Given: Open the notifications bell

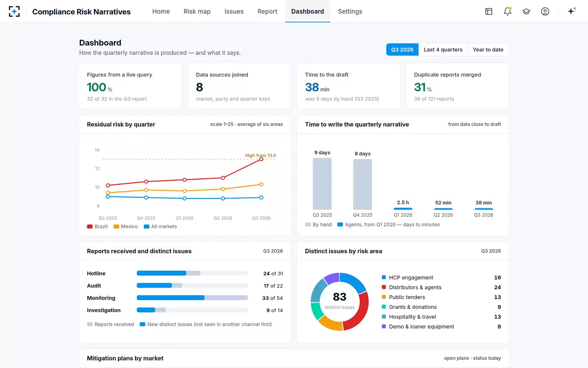Looking at the screenshot, I should (x=508, y=11).
